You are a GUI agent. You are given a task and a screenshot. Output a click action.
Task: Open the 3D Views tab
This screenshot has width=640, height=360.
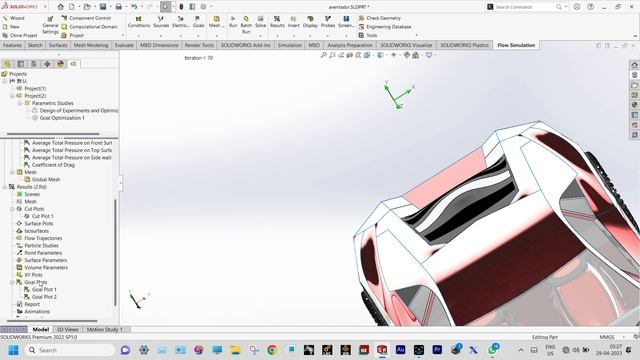tap(67, 329)
